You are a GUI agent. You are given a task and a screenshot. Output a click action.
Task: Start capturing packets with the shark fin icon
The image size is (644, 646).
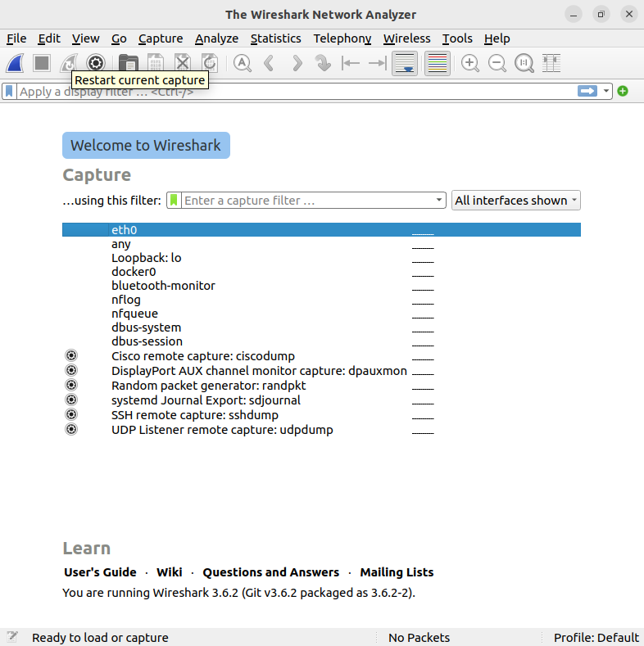tap(16, 63)
